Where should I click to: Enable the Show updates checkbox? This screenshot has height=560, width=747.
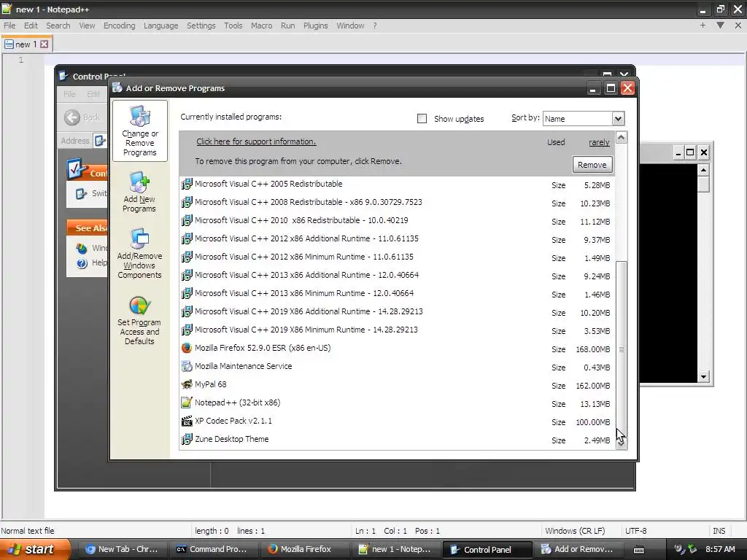point(422,119)
